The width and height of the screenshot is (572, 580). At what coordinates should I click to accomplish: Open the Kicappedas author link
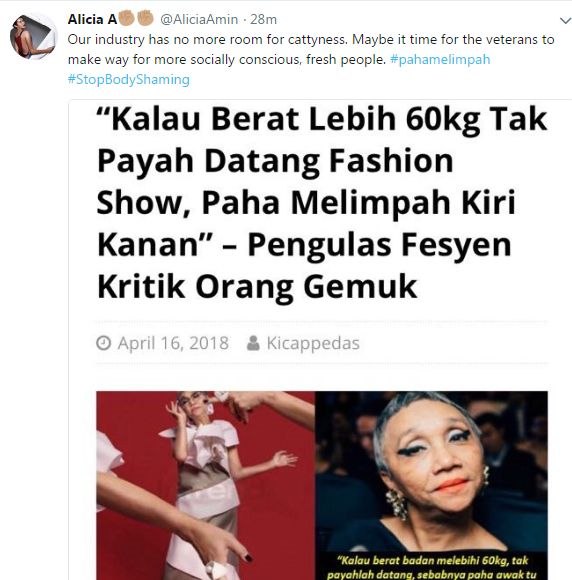click(313, 343)
